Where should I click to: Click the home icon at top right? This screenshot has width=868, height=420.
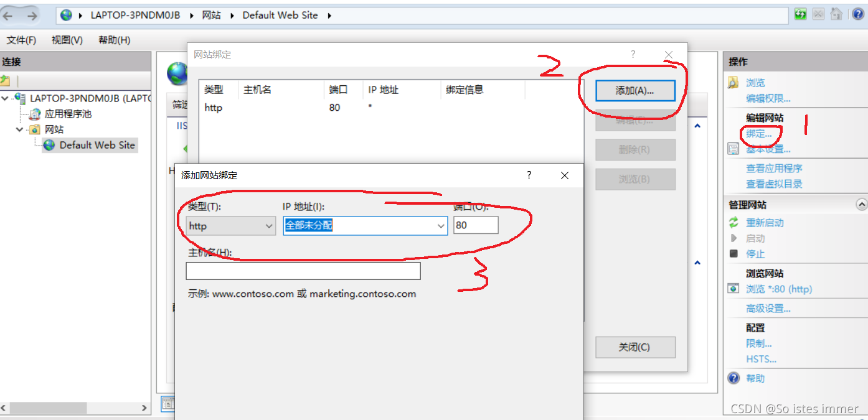pyautogui.click(x=836, y=14)
